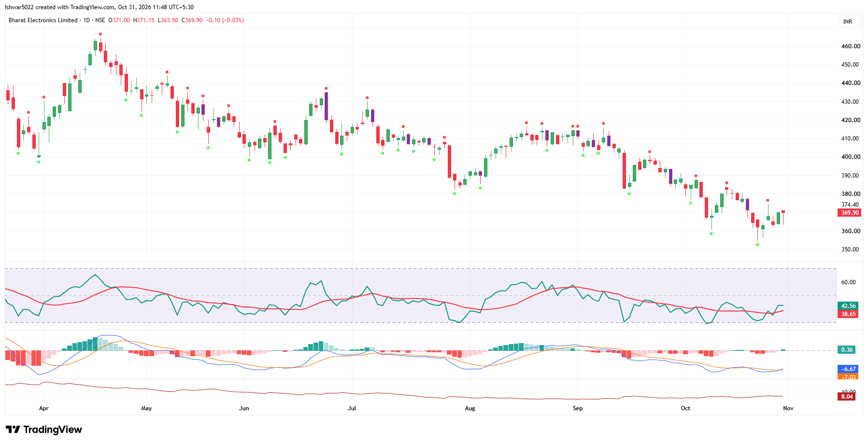Select the Bharat Electronics Limited symbol title
Image resolution: width=868 pixels, height=444 pixels.
[x=43, y=20]
